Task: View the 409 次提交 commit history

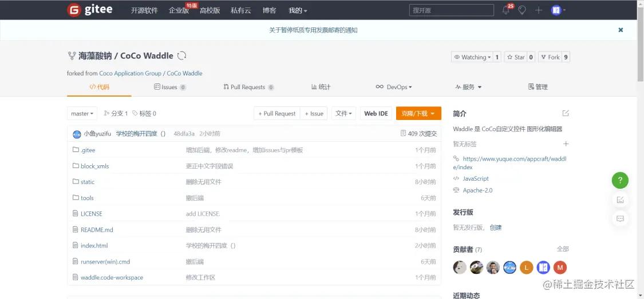Action: (418, 134)
